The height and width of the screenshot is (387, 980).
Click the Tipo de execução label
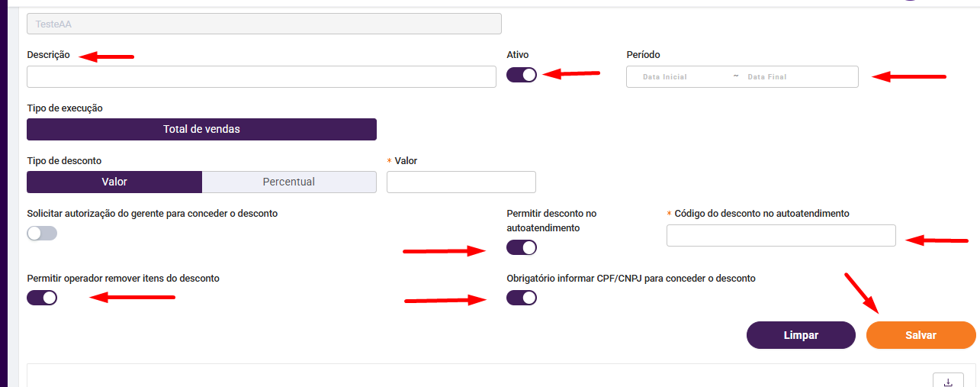coord(65,108)
